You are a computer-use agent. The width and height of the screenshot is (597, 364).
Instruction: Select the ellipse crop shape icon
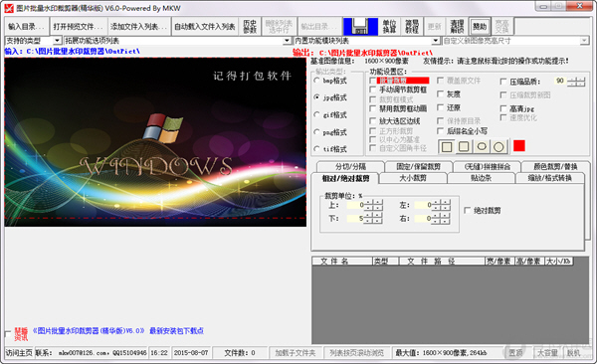(x=482, y=146)
